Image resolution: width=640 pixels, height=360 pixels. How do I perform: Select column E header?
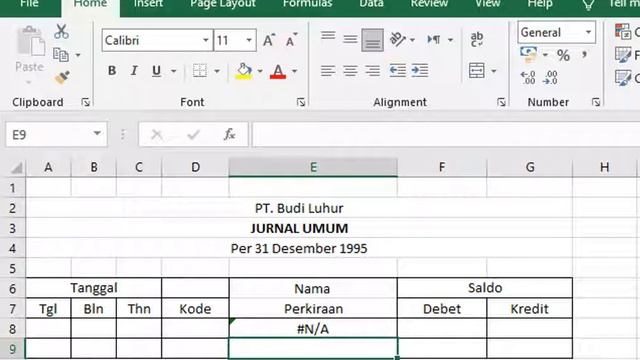point(313,167)
